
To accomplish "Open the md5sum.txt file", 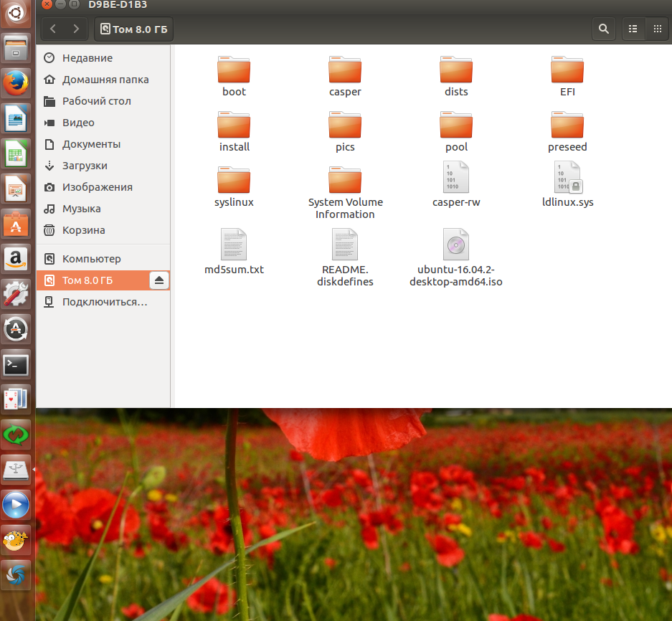I will (x=234, y=245).
